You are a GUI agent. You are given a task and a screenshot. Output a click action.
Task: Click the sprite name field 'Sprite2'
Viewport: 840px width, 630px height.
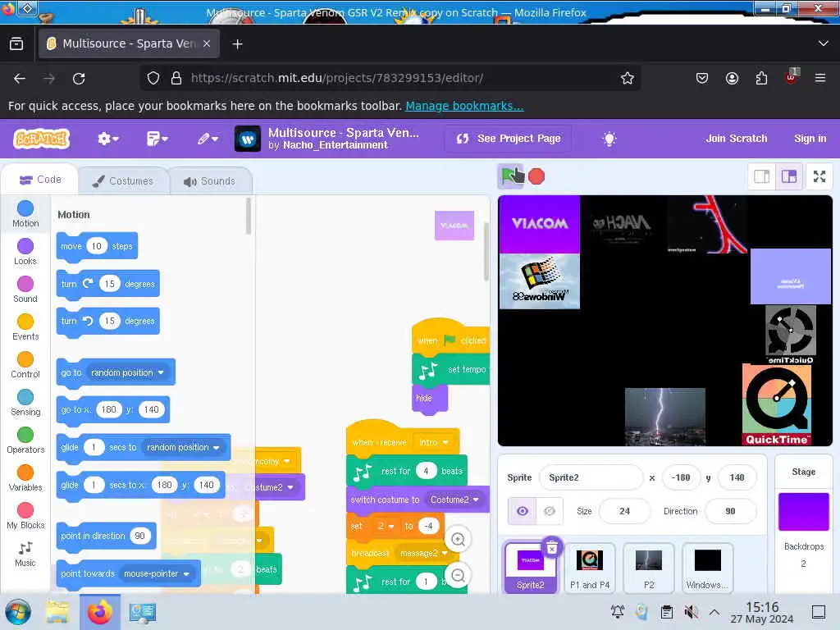[591, 477]
